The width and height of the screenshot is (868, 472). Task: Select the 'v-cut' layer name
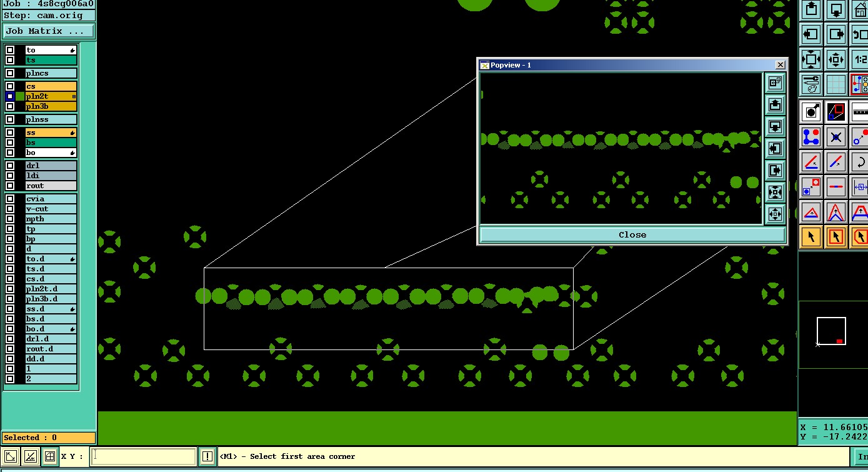coord(51,209)
